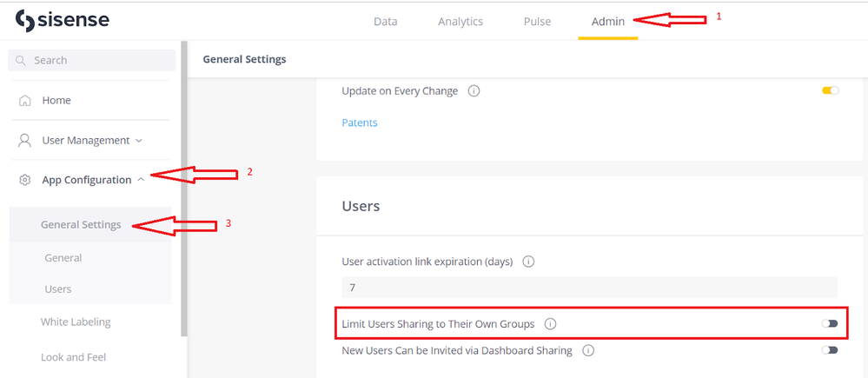Image resolution: width=868 pixels, height=378 pixels.
Task: Click the activation link expiration days field
Action: click(589, 288)
